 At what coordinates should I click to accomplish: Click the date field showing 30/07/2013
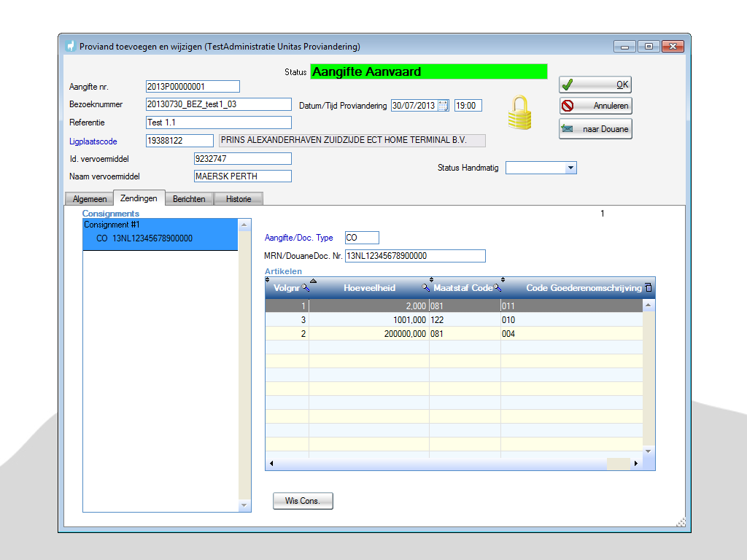point(414,106)
